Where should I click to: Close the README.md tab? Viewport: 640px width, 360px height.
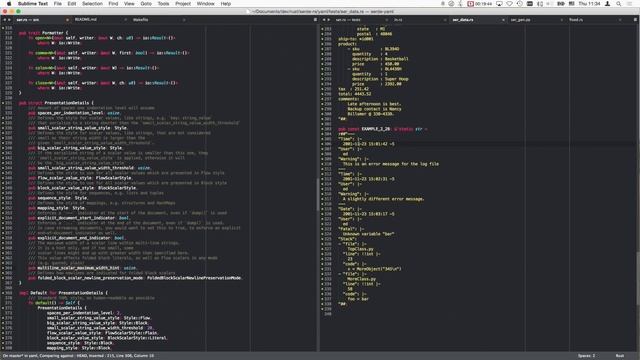(126, 20)
